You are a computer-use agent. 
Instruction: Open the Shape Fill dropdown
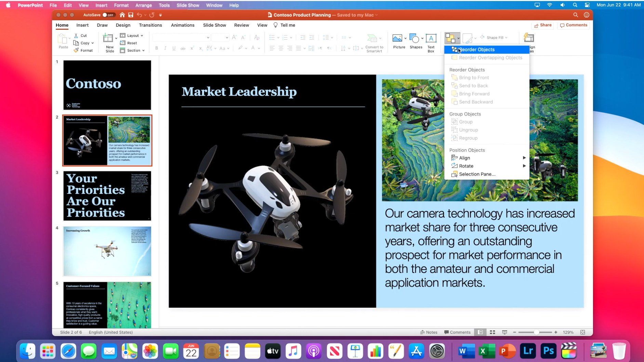(494, 37)
